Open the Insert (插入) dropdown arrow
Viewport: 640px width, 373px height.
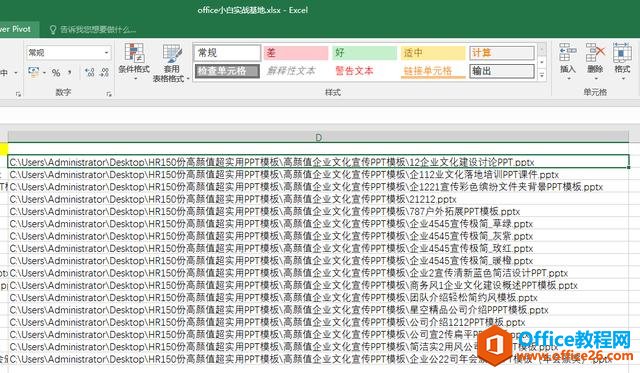tap(568, 78)
